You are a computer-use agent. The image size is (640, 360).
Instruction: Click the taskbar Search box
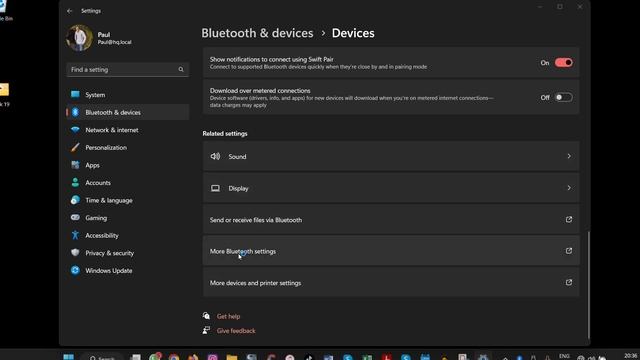102,358
